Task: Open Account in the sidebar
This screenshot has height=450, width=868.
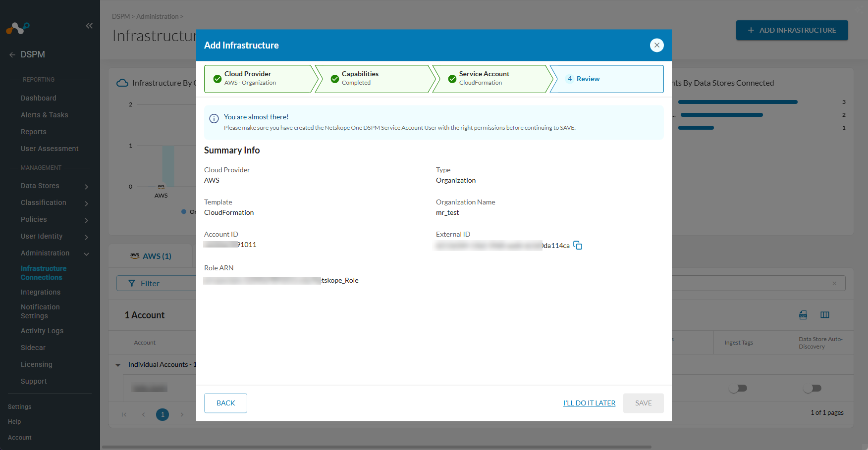Action: pyautogui.click(x=20, y=438)
